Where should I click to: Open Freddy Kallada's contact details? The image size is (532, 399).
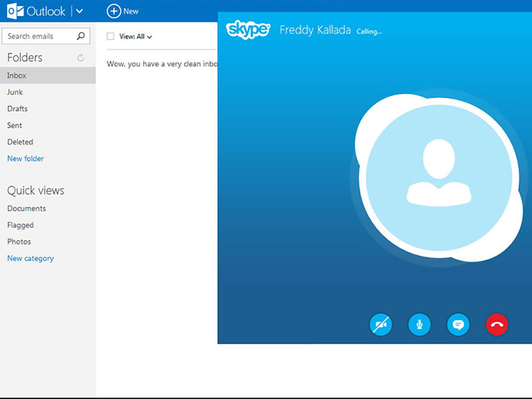315,30
